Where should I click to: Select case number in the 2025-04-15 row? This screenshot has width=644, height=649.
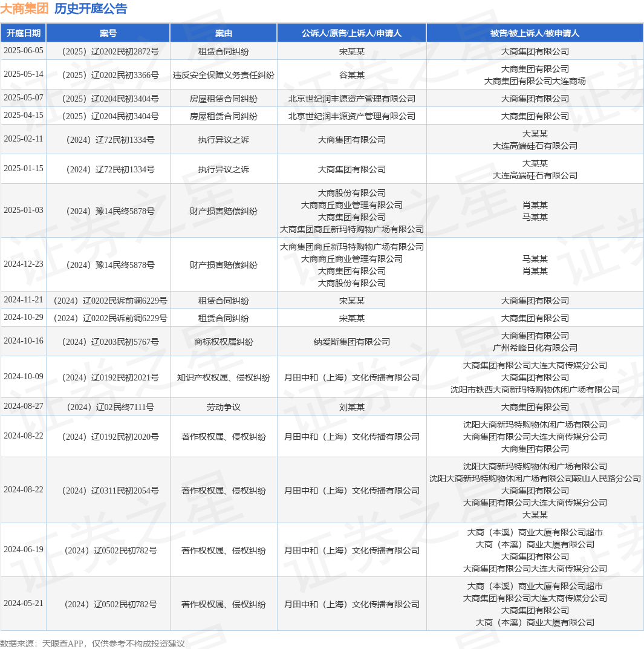(108, 116)
